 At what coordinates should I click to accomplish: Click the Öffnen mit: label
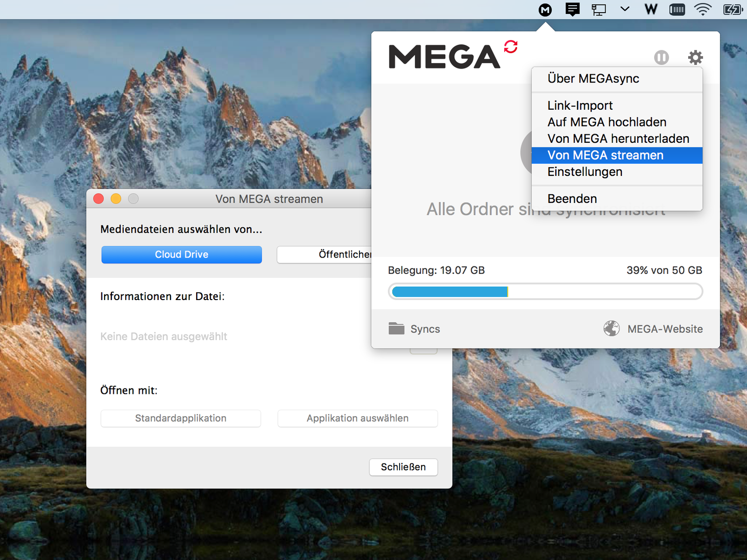[129, 390]
